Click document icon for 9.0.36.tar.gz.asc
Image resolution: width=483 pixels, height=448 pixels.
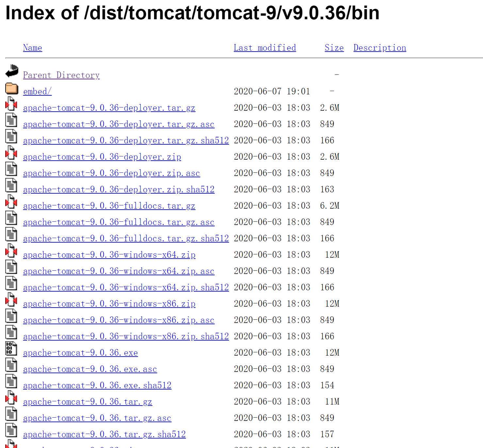[x=11, y=414]
